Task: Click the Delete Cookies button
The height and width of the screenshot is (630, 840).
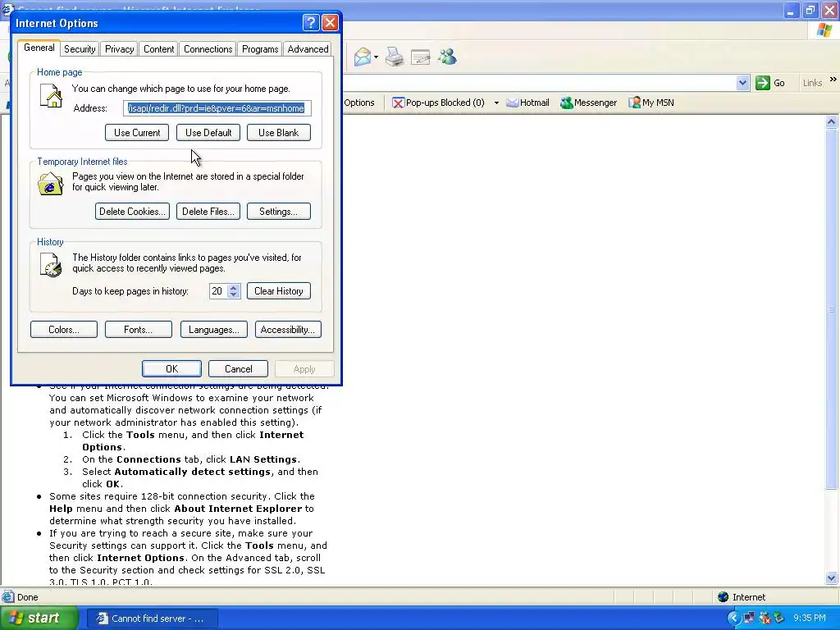Action: point(132,211)
